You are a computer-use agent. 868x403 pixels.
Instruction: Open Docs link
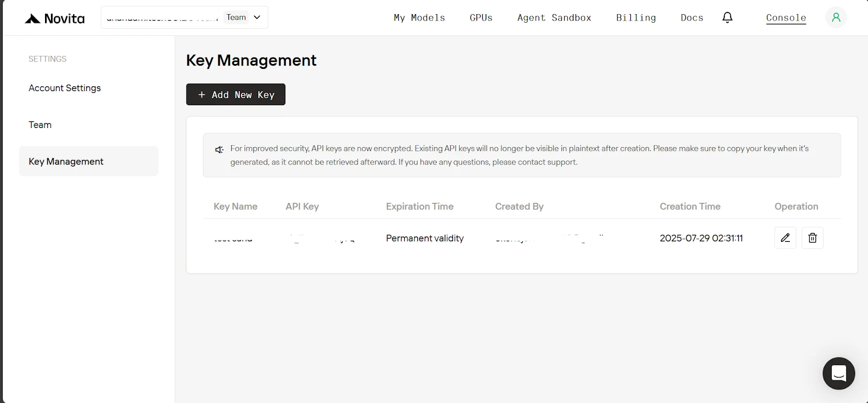(692, 17)
